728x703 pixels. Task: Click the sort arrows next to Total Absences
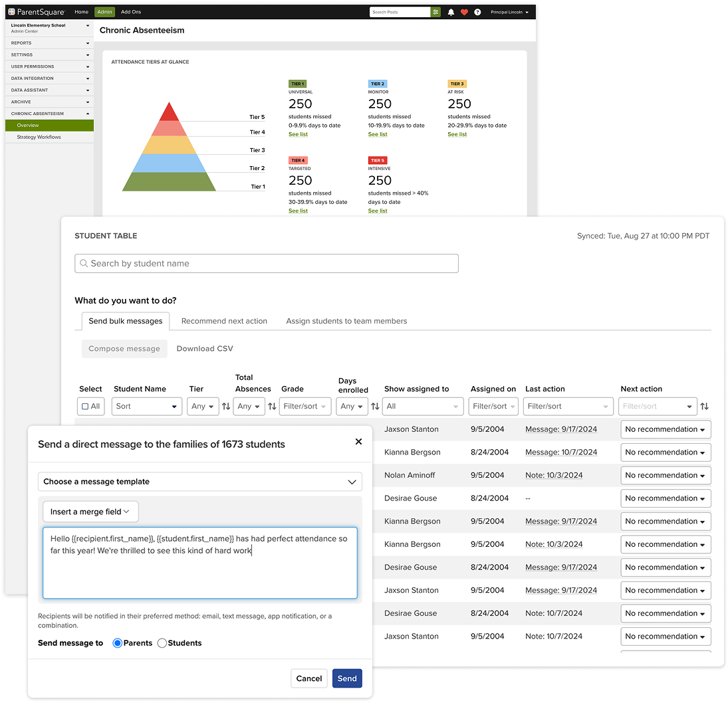(x=271, y=406)
